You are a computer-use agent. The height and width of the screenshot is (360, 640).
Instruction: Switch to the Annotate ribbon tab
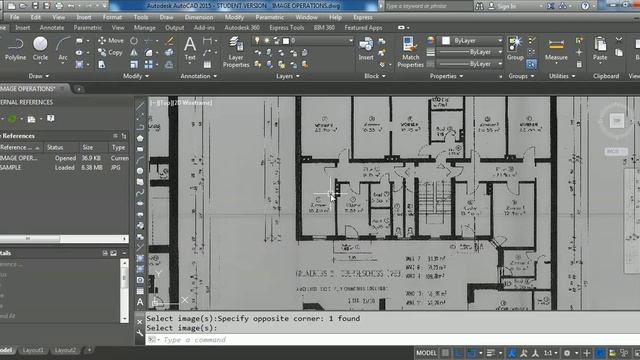click(x=52, y=28)
